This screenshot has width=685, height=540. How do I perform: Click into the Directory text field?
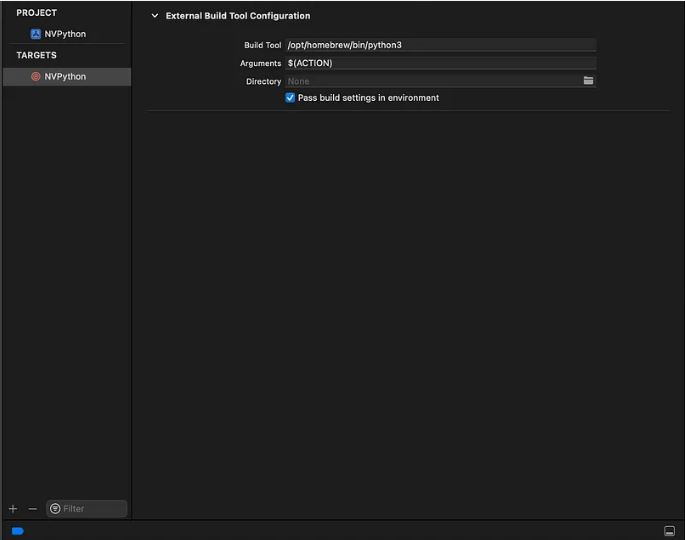pos(430,81)
